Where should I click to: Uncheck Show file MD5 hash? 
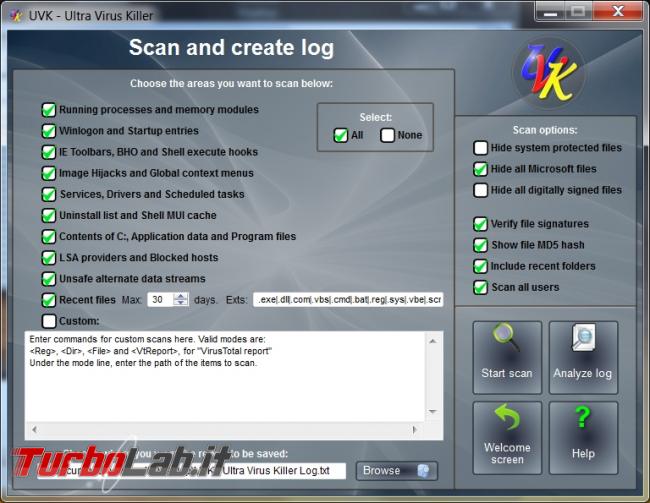(480, 245)
